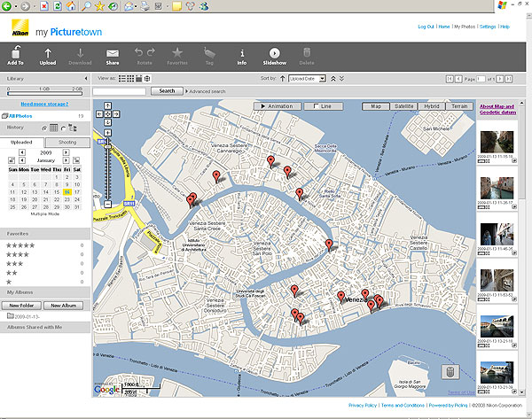This screenshot has width=532, height=419.
Task: Expand Advanced search triangle
Action: coord(186,91)
